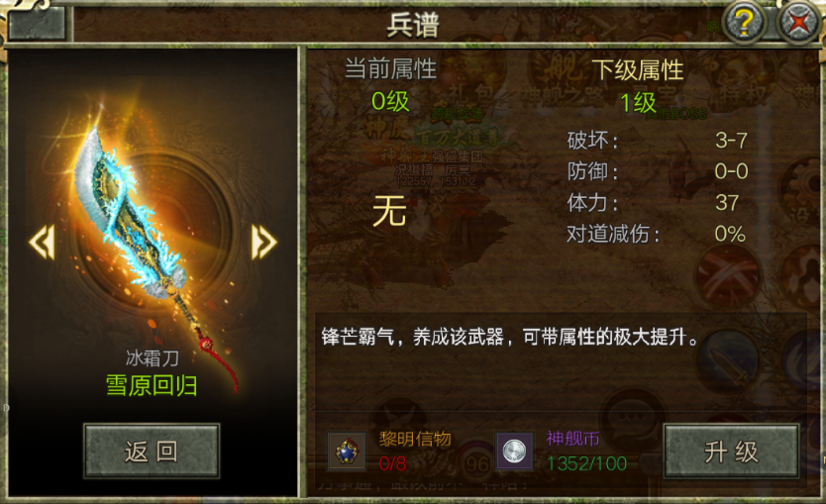
Task: Click the frost blade weapon image
Action: [153, 248]
